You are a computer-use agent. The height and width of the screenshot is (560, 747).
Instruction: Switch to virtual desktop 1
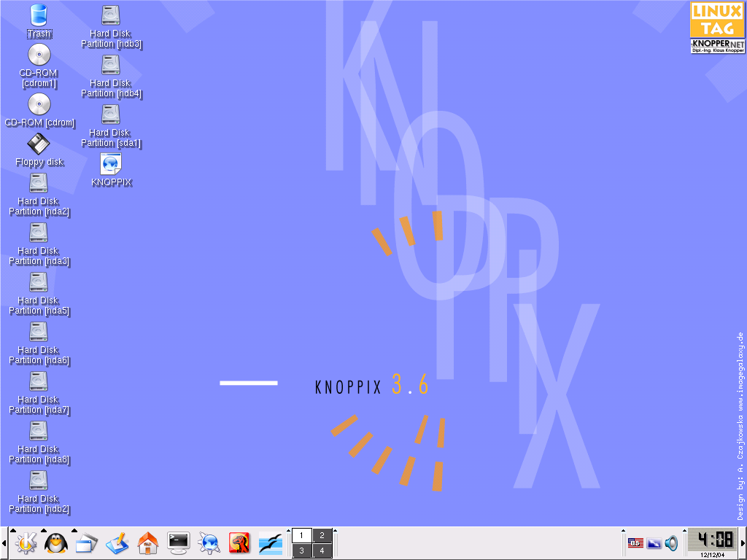coord(301,535)
